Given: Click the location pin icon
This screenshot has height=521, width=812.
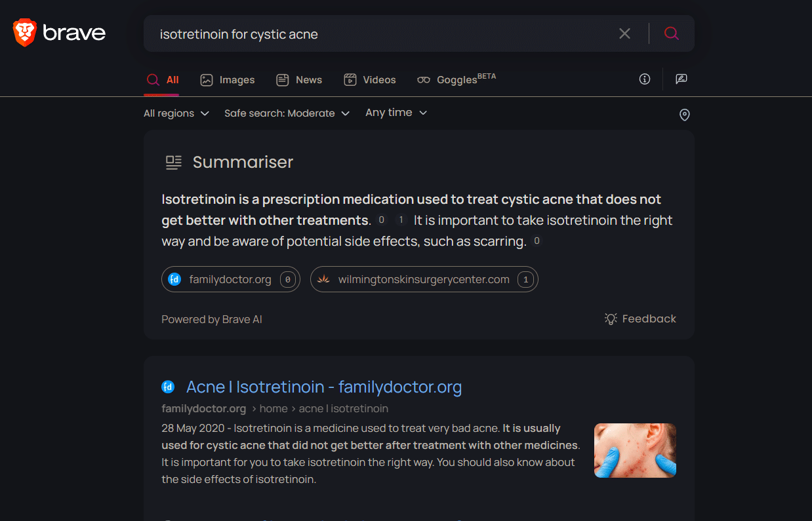Looking at the screenshot, I should (x=684, y=115).
